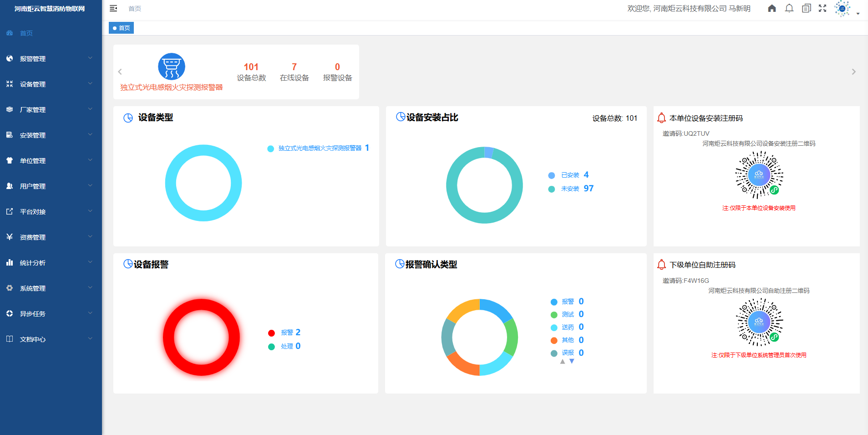Click the smoke detector device icon
The image size is (868, 435).
(x=171, y=67)
